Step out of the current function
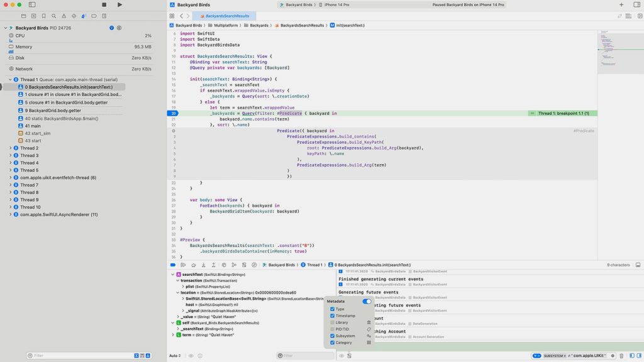 point(213,265)
